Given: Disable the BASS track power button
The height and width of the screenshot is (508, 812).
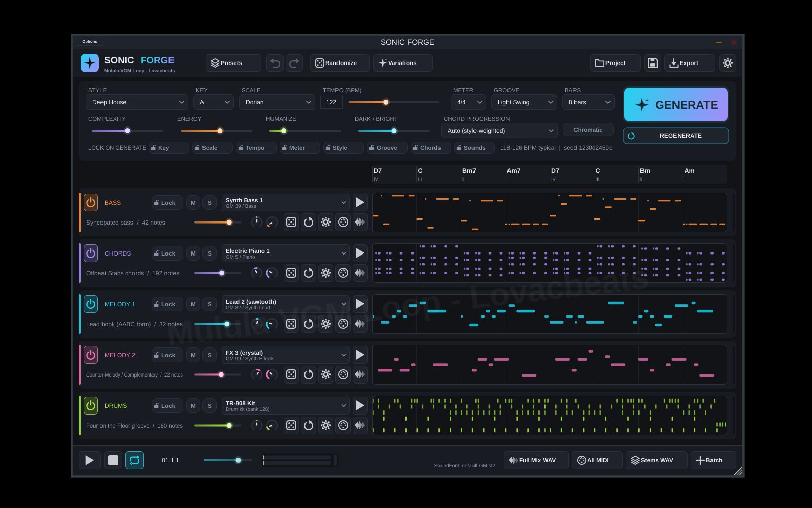Looking at the screenshot, I should (x=91, y=202).
